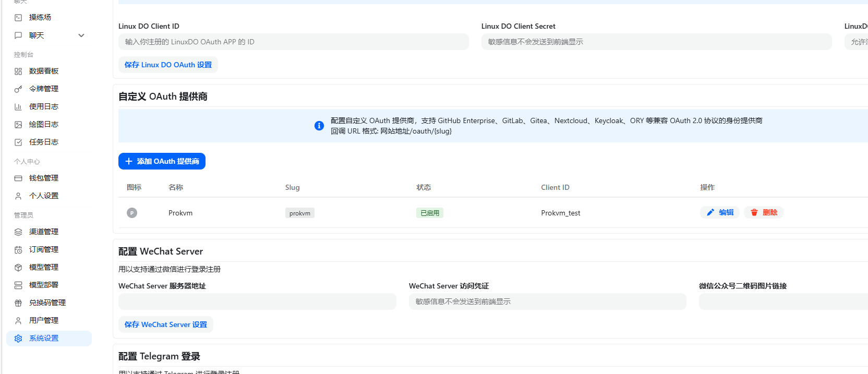Click the WeChat Server 服务器地址 input
Viewport: 868px width, 374px height.
click(x=257, y=301)
